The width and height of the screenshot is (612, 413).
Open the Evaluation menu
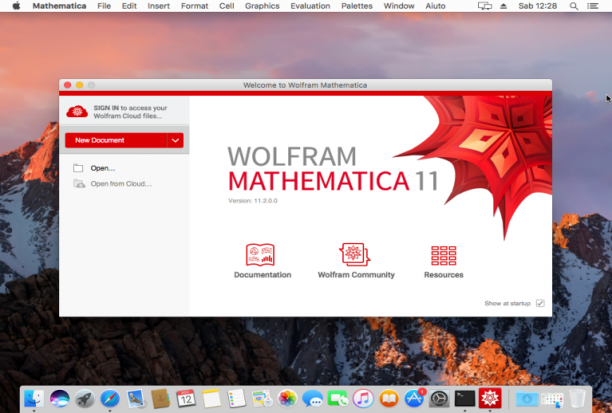pyautogui.click(x=310, y=6)
